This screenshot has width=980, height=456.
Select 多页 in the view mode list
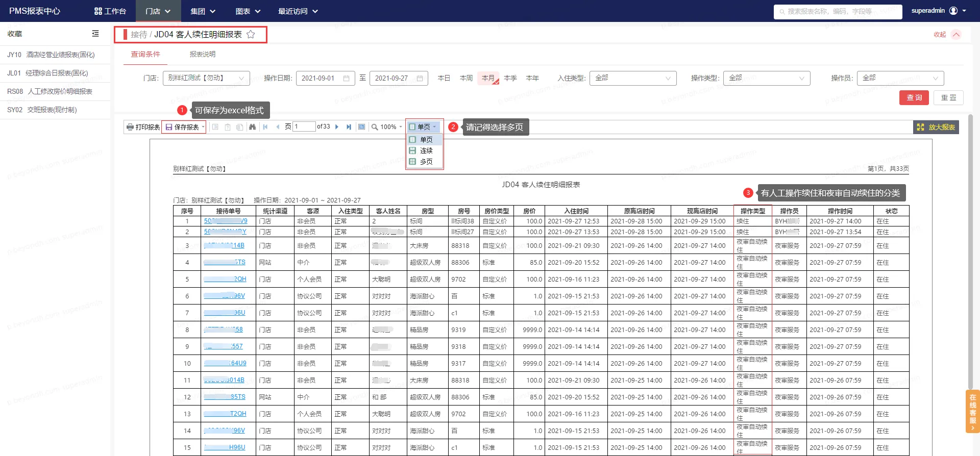(x=425, y=162)
